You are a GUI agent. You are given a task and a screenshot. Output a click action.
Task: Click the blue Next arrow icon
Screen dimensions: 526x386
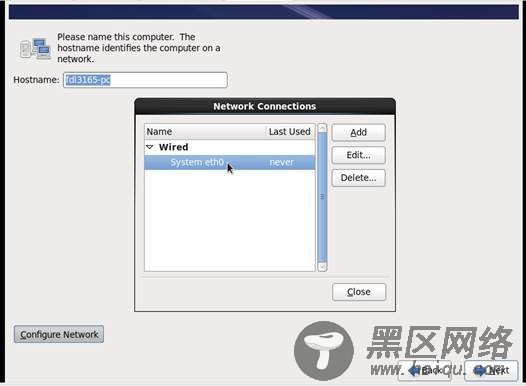tap(479, 370)
